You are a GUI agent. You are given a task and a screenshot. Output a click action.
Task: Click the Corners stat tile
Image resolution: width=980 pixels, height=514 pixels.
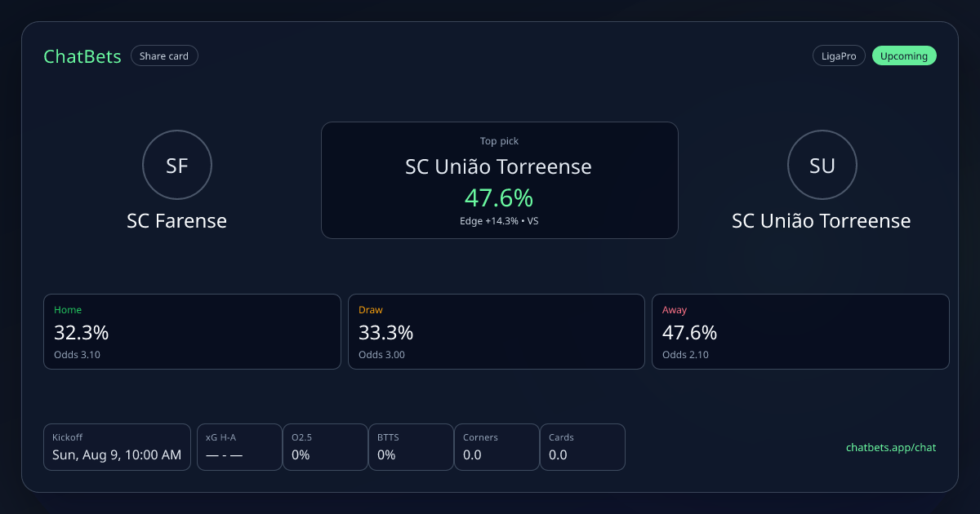[497, 447]
